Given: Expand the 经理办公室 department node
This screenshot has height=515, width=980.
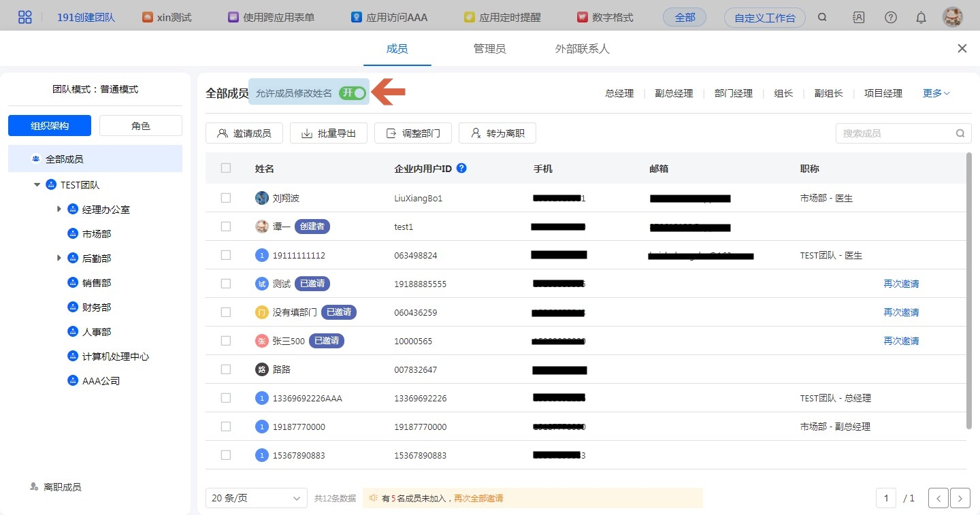Looking at the screenshot, I should click(x=59, y=210).
